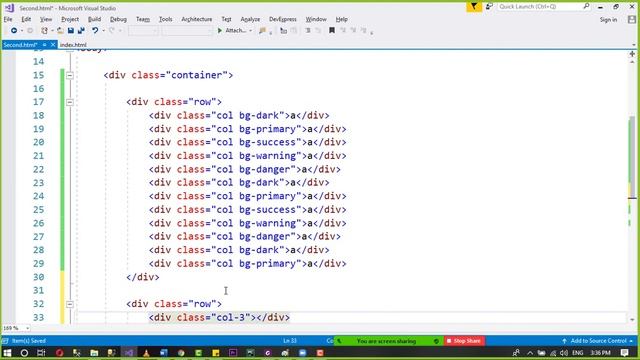The width and height of the screenshot is (640, 360).
Task: Click the ENG language indicator in tray
Action: coord(578,353)
